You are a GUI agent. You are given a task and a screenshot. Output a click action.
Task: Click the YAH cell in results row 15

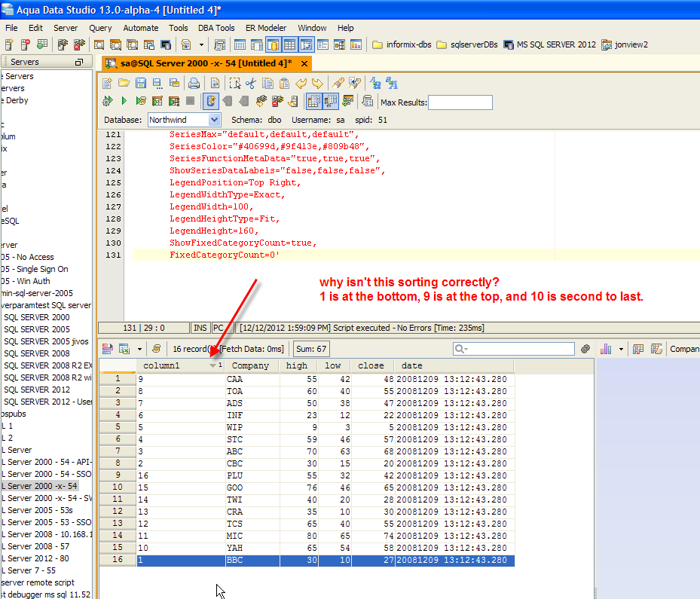pyautogui.click(x=252, y=548)
